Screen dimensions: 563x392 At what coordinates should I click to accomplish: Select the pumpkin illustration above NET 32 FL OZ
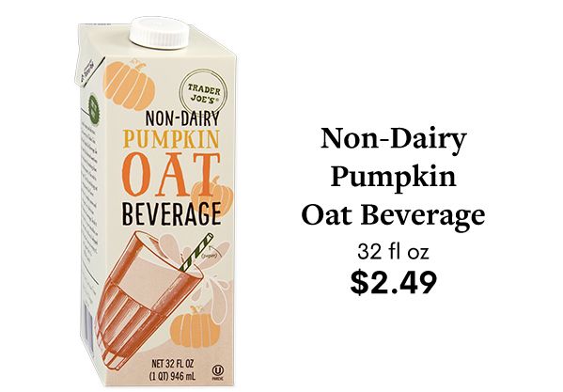(195, 327)
